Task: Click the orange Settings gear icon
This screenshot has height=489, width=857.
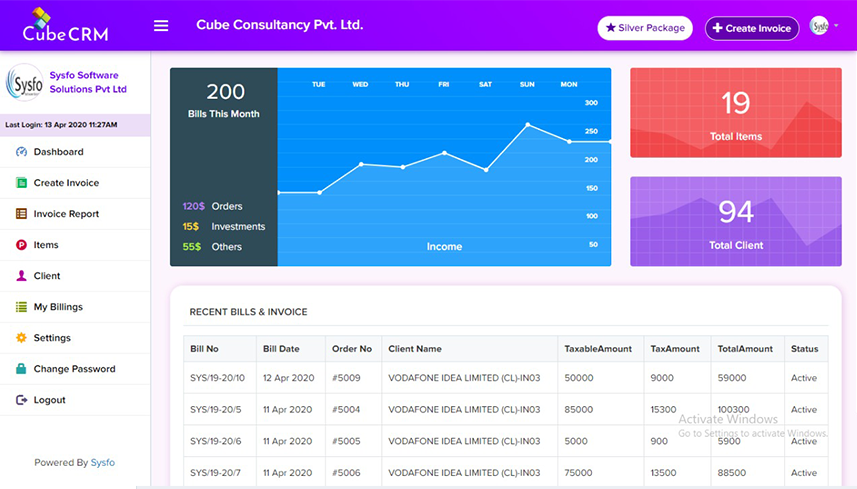Action: [x=21, y=338]
